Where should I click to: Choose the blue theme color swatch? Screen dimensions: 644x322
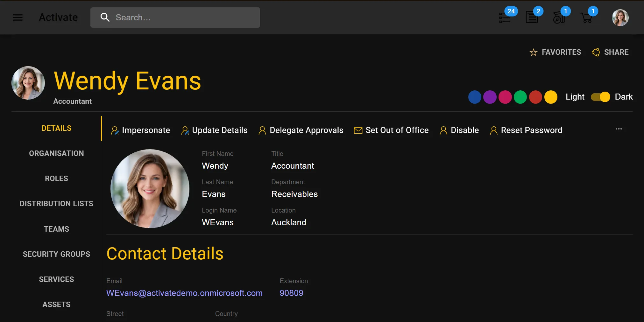(475, 97)
